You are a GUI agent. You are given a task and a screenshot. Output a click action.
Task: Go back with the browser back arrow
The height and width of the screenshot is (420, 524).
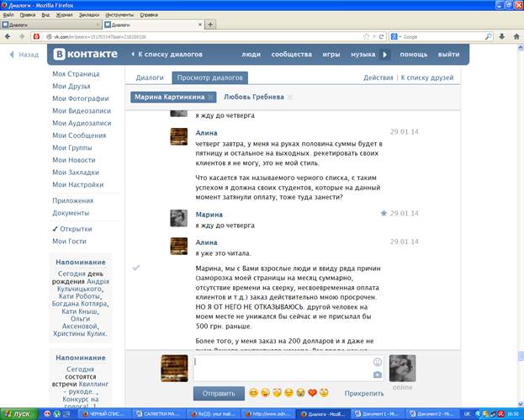[8, 37]
